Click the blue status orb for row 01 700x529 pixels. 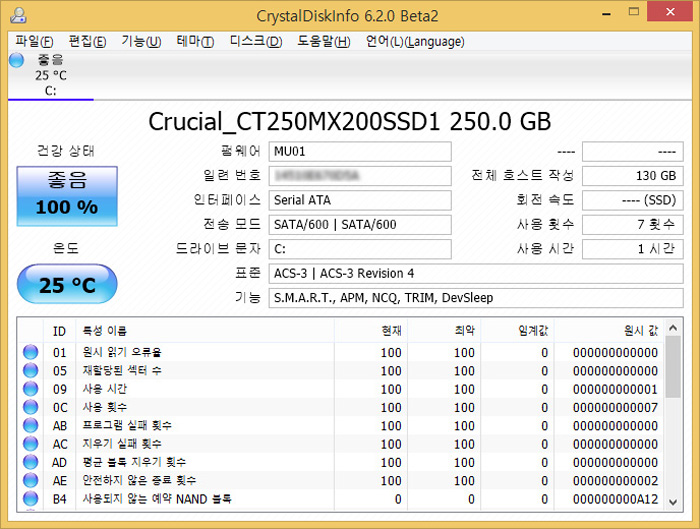[x=30, y=353]
